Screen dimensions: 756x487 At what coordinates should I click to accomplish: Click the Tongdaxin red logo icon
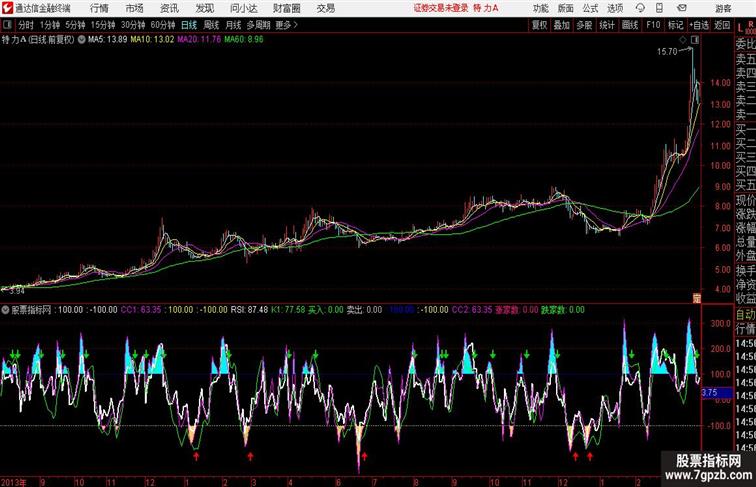pyautogui.click(x=7, y=8)
